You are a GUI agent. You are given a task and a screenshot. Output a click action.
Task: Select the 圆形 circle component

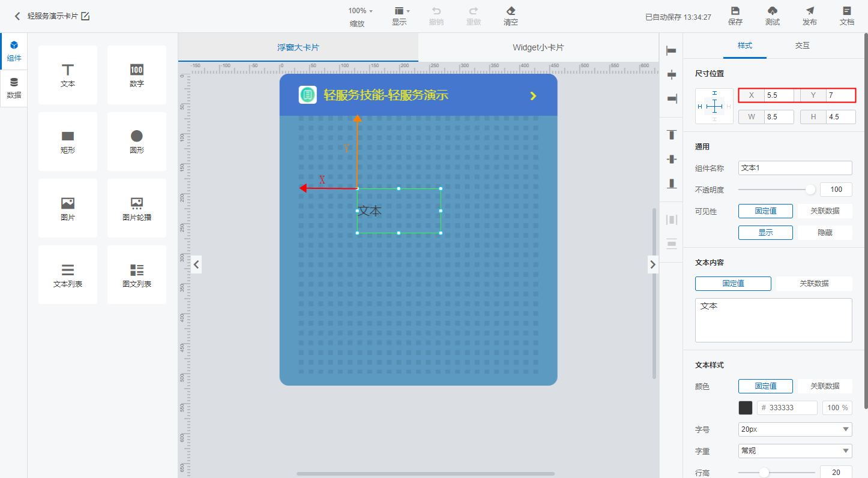click(x=137, y=142)
